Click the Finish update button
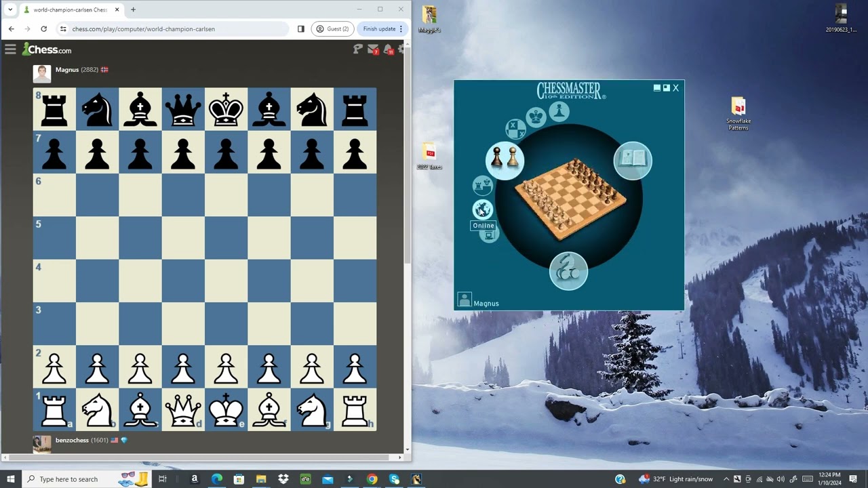The height and width of the screenshot is (488, 868). click(383, 29)
